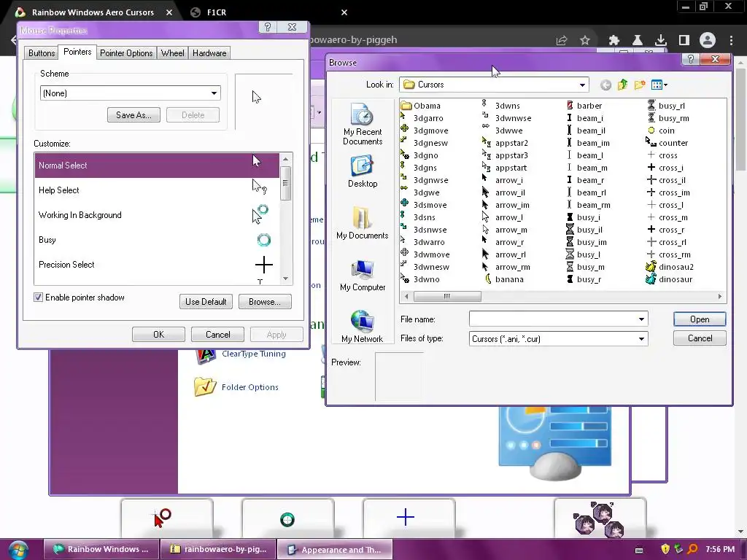Image resolution: width=747 pixels, height=560 pixels.
Task: Open My Documents in Browse places bar
Action: pos(362,223)
